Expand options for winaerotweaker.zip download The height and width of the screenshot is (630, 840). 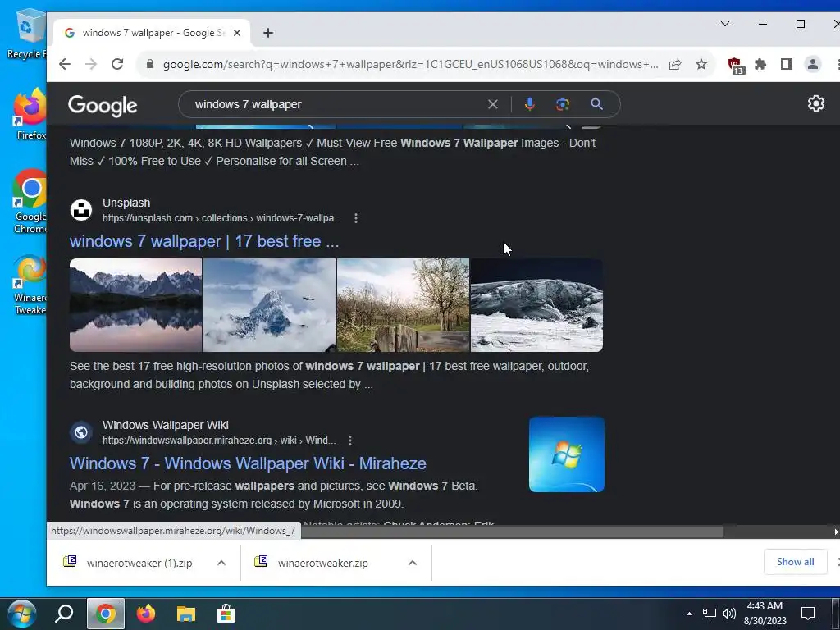413,563
